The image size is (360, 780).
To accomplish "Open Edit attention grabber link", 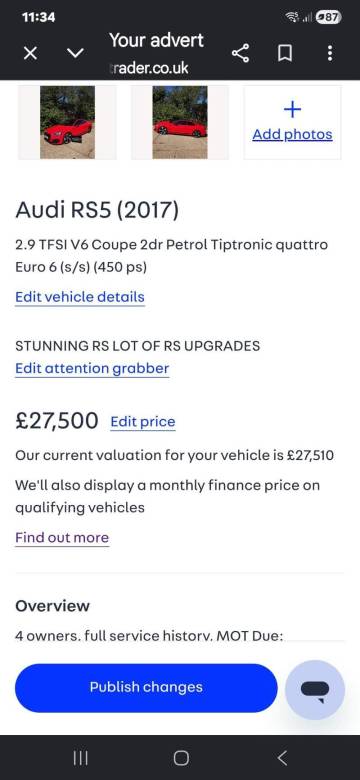I will click(x=92, y=369).
